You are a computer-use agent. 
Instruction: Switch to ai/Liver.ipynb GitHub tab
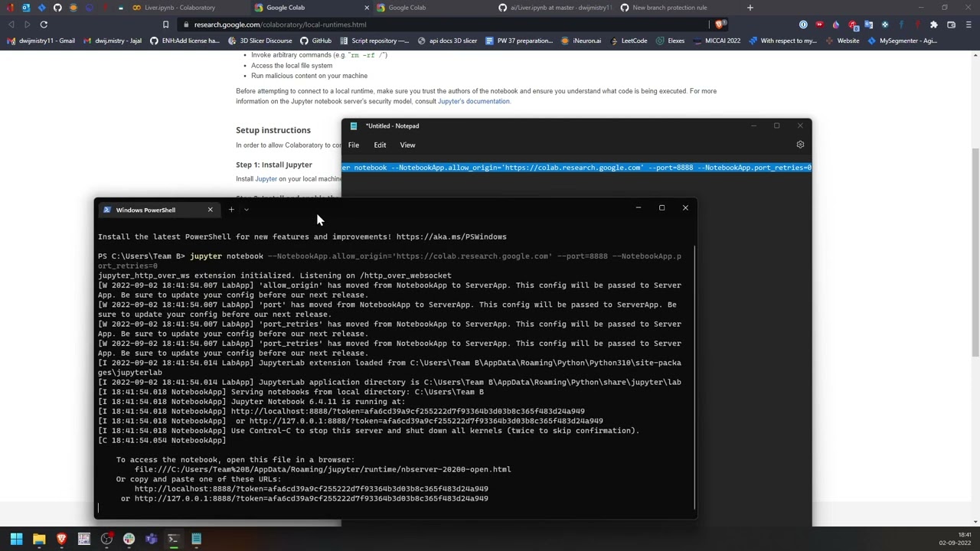click(555, 8)
